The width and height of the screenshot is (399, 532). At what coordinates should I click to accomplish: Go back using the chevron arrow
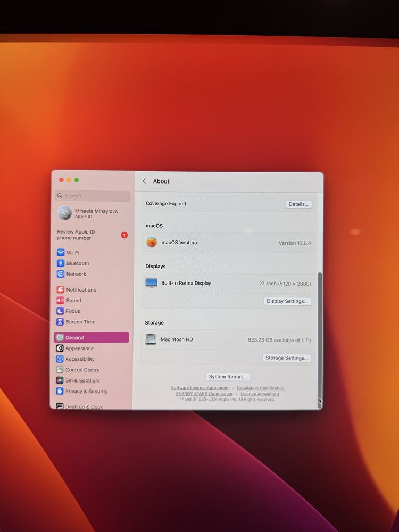(144, 181)
